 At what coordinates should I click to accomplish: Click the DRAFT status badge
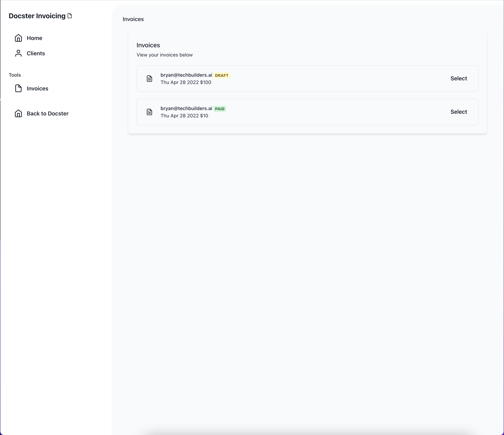221,75
